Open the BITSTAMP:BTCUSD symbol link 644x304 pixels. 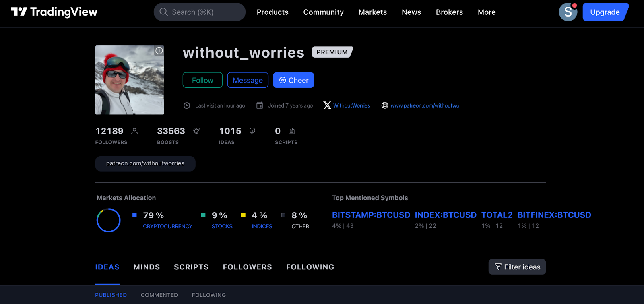pyautogui.click(x=371, y=215)
